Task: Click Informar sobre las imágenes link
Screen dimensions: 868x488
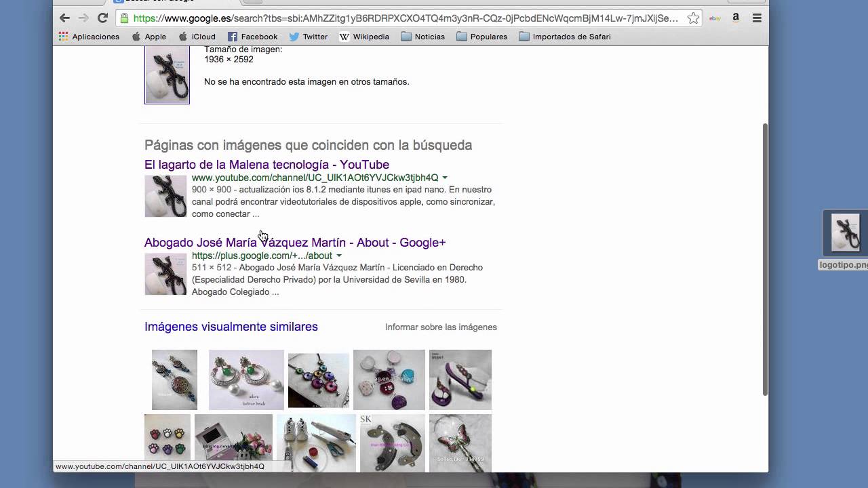Action: pyautogui.click(x=441, y=327)
